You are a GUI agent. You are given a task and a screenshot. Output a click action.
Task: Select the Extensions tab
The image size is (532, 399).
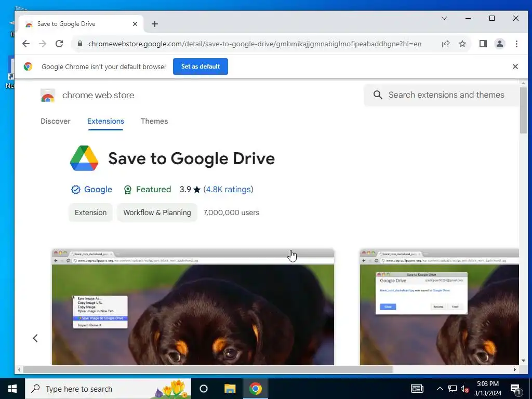pos(105,121)
